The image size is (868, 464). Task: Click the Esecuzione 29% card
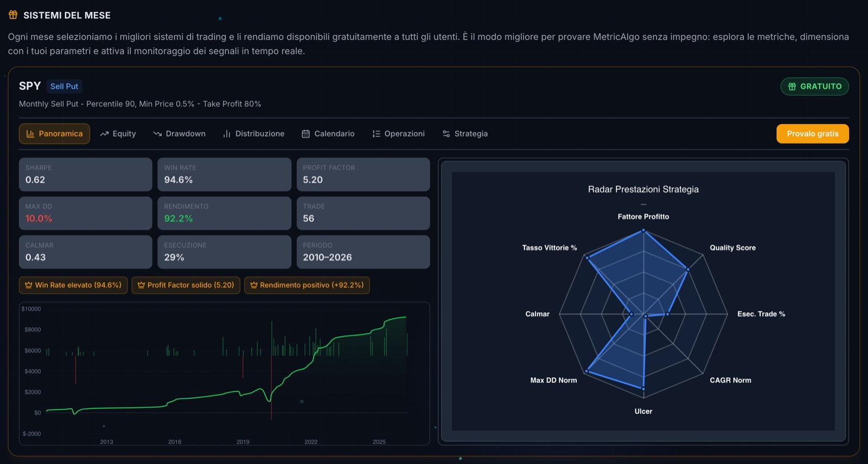pyautogui.click(x=224, y=252)
